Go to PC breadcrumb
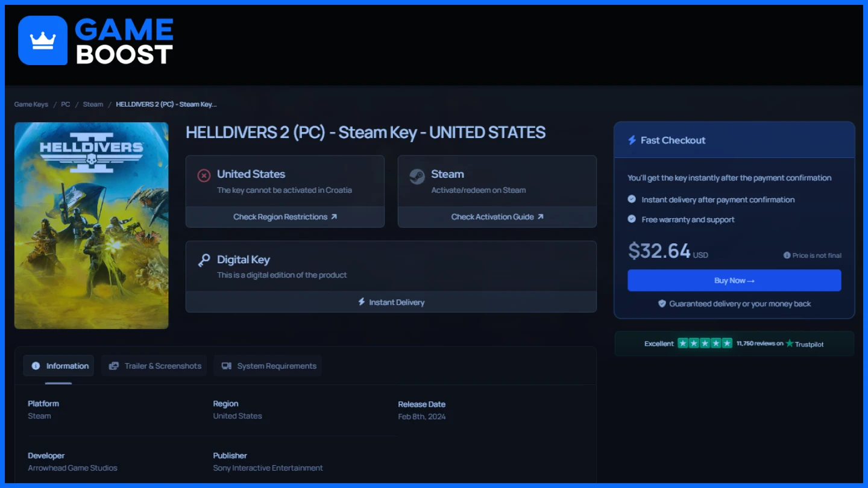 [x=66, y=104]
